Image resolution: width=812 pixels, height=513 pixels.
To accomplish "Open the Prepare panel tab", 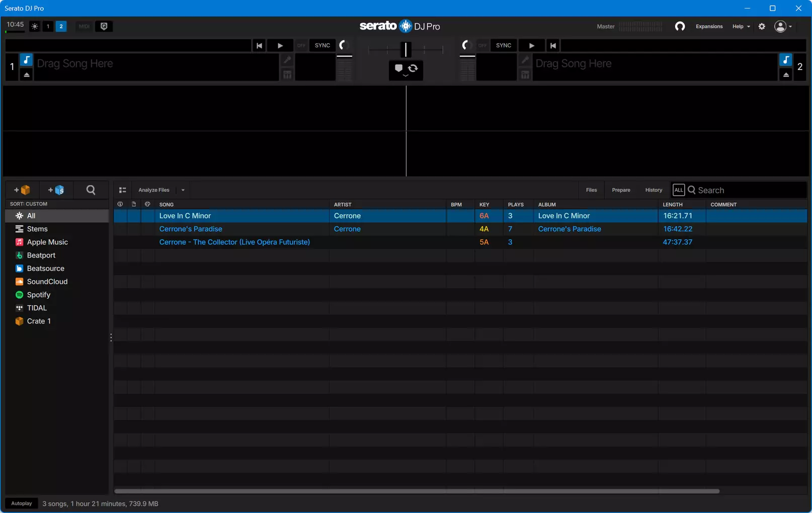I will pyautogui.click(x=621, y=190).
